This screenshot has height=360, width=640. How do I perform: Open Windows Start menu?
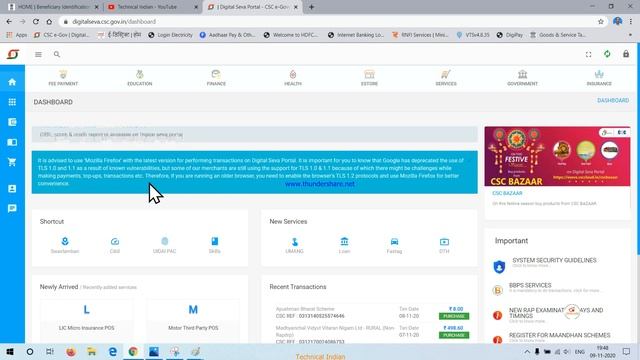click(10, 351)
